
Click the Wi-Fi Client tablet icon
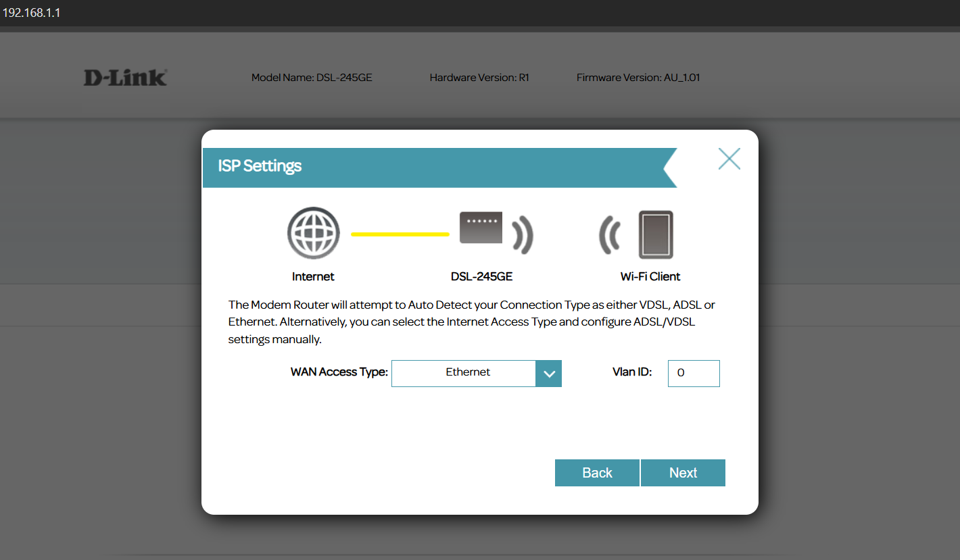(656, 234)
